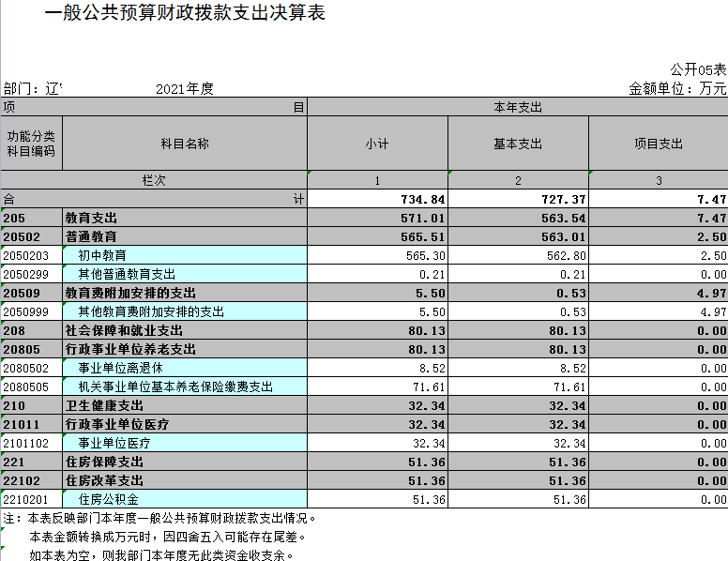
Task: Select code cell 221
Action: click(31, 462)
